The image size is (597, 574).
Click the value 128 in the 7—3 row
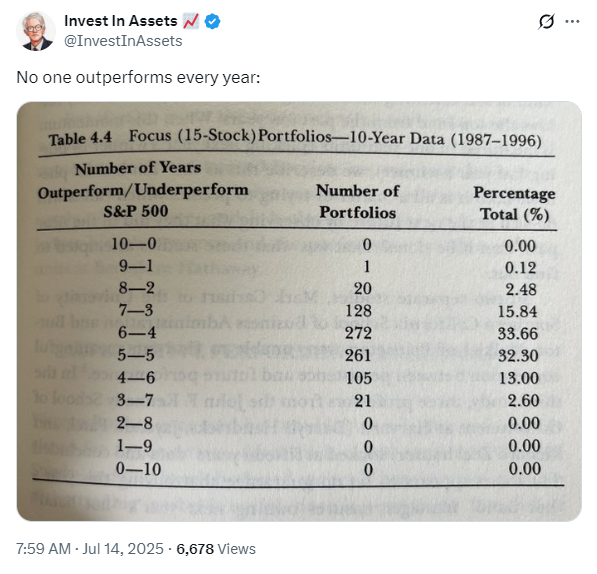(x=358, y=311)
